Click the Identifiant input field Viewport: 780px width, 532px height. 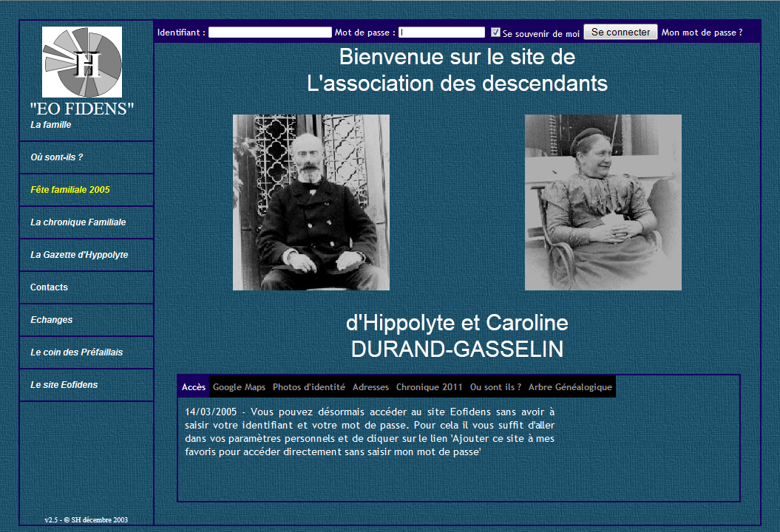point(270,33)
